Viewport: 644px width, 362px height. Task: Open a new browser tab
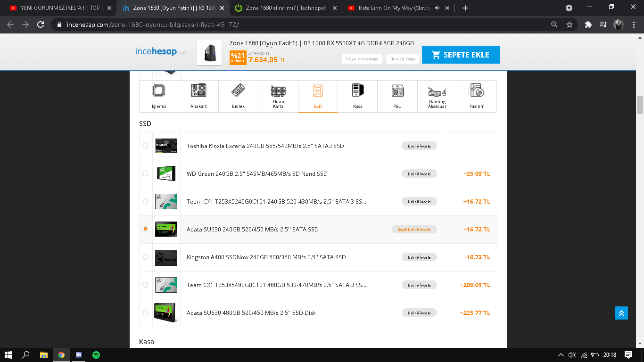pos(465,8)
